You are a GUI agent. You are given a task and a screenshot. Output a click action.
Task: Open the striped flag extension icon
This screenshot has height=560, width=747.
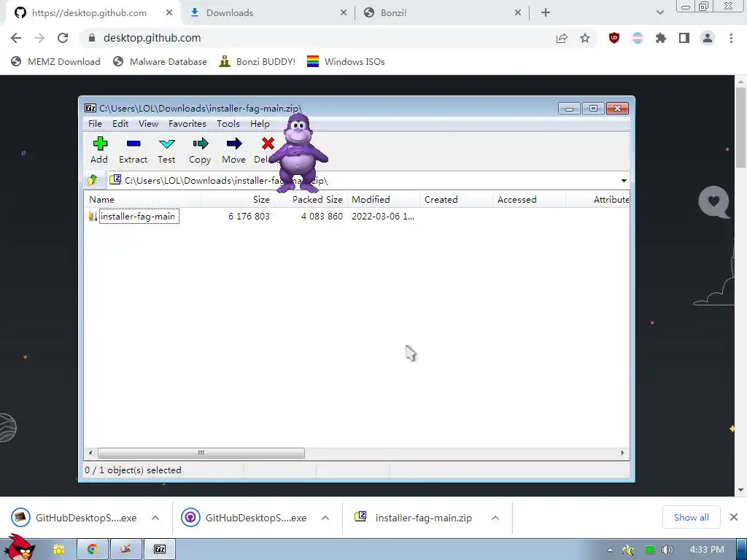(x=638, y=38)
